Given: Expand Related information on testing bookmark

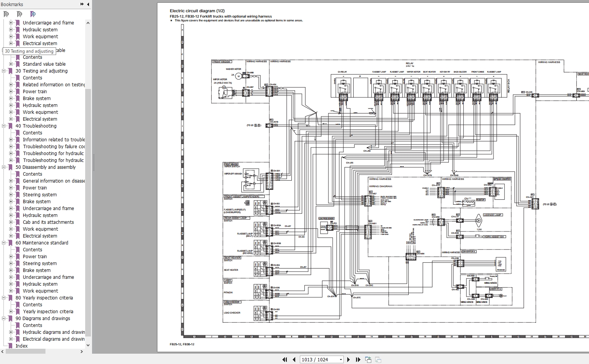Looking at the screenshot, I should (11, 85).
